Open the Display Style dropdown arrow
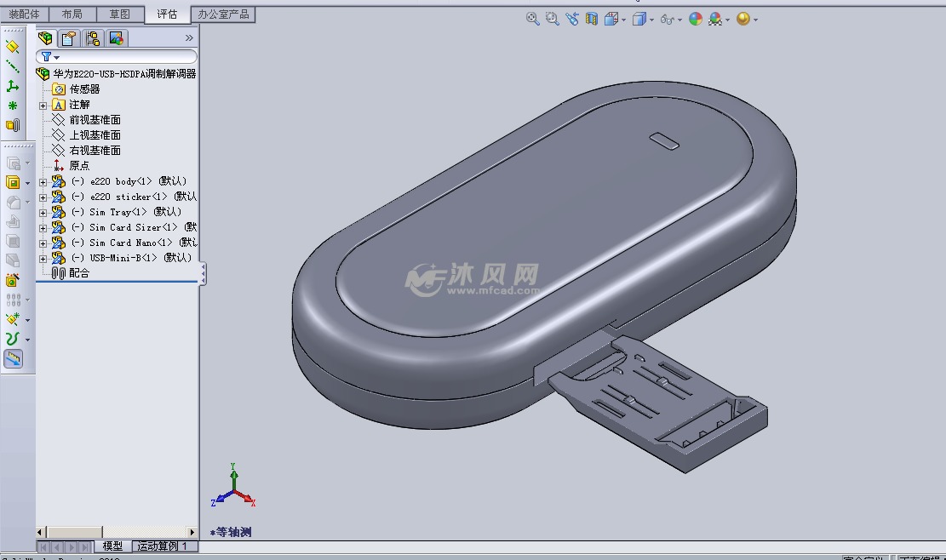946x560 pixels. [x=651, y=20]
